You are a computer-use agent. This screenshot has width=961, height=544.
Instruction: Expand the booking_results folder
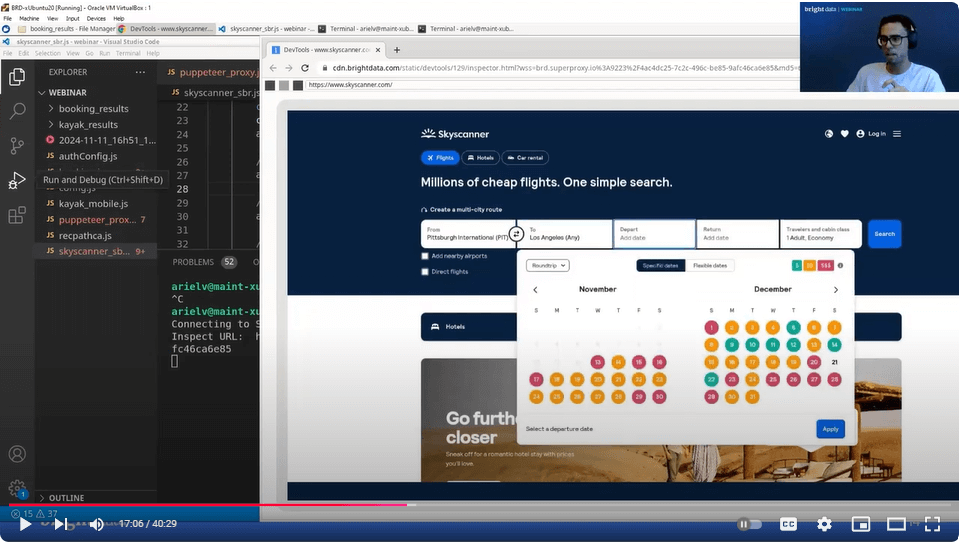(x=93, y=108)
